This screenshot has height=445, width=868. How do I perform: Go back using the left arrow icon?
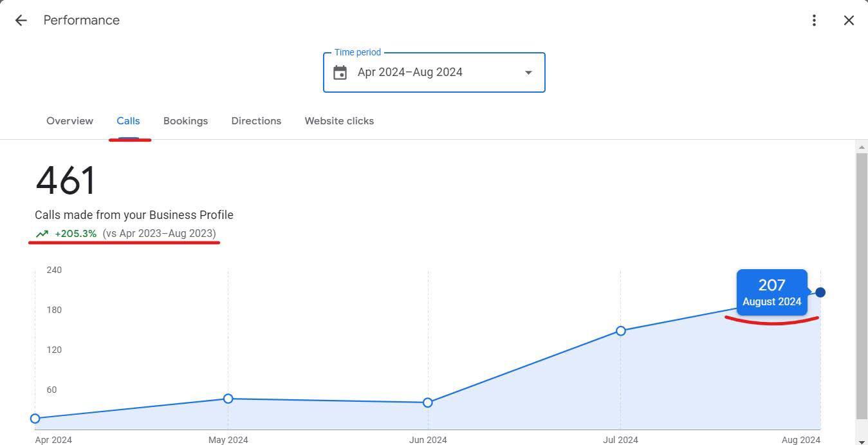tap(21, 21)
